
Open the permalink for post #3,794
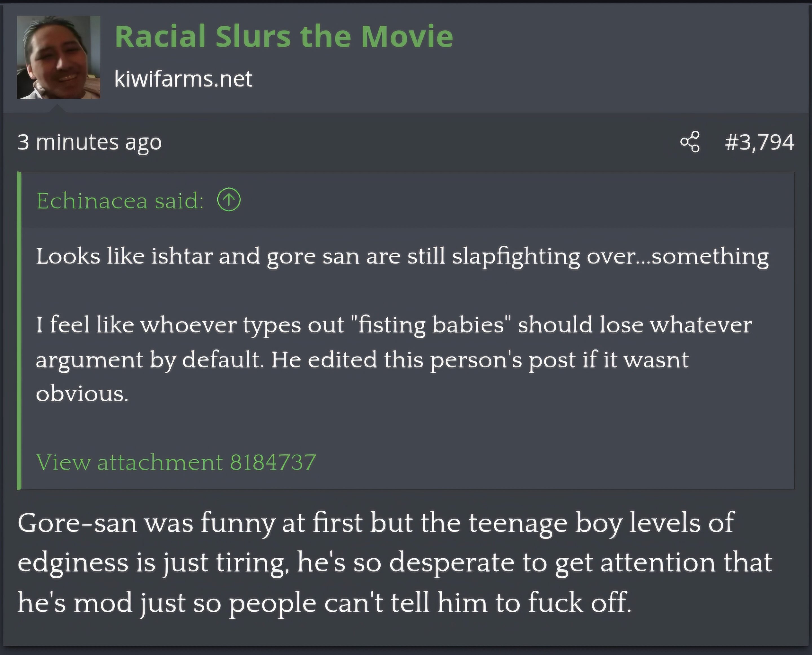pyautogui.click(x=759, y=142)
